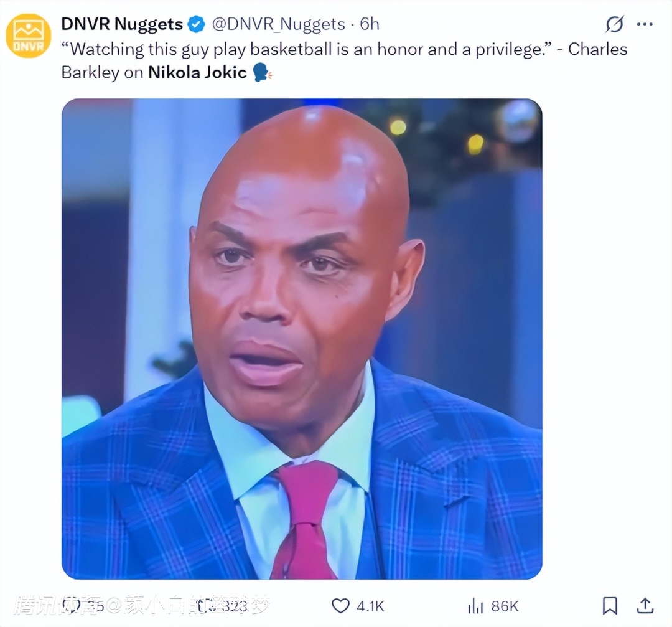Click the views bar chart icon
Screen dimensions: 672x627
475,606
